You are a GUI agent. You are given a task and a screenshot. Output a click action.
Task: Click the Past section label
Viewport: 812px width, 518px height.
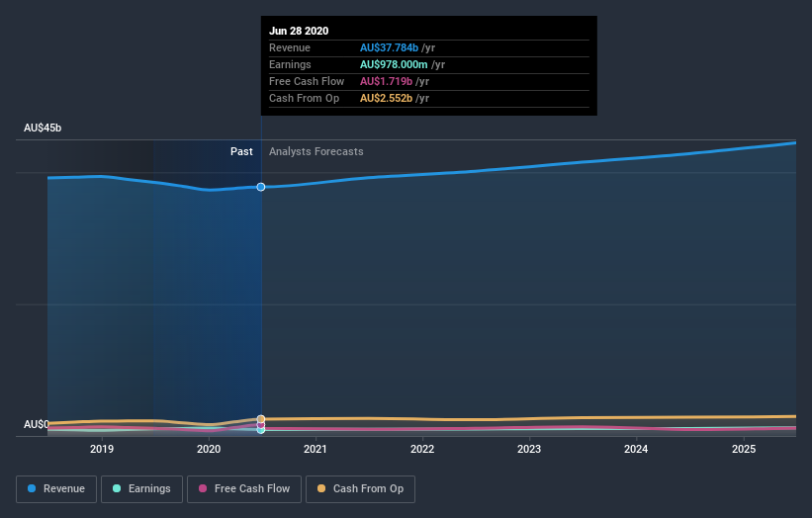[242, 151]
